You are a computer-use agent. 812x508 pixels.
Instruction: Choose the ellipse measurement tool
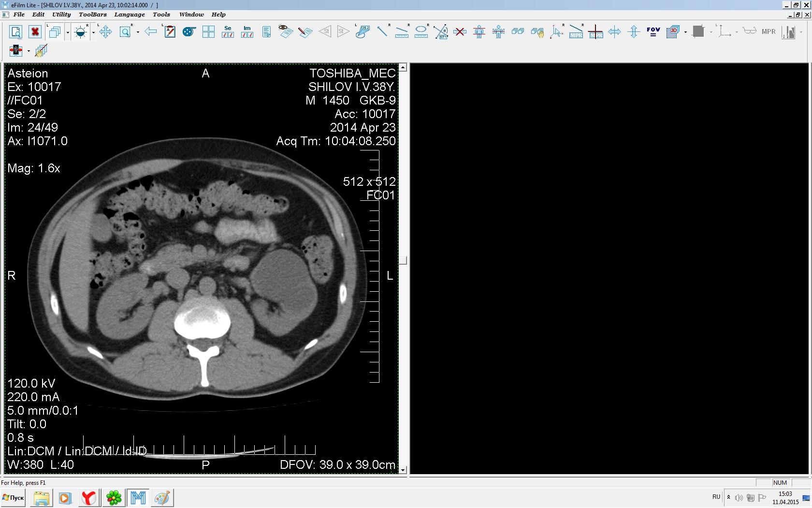421,32
